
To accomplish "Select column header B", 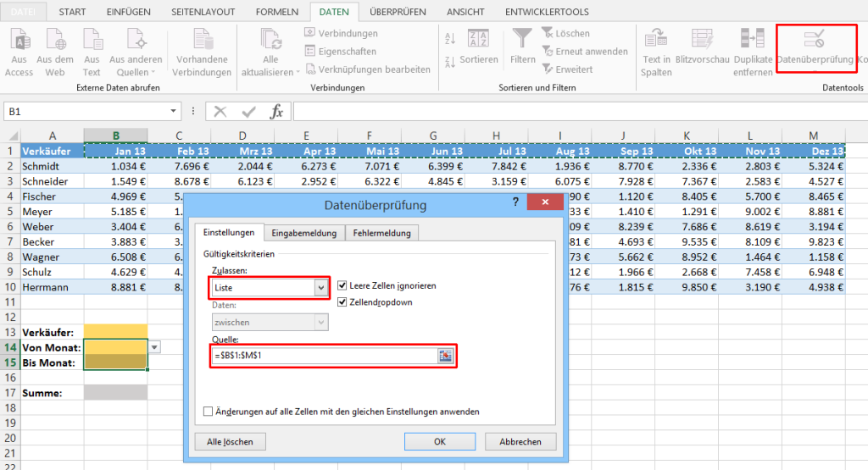I will coord(115,135).
